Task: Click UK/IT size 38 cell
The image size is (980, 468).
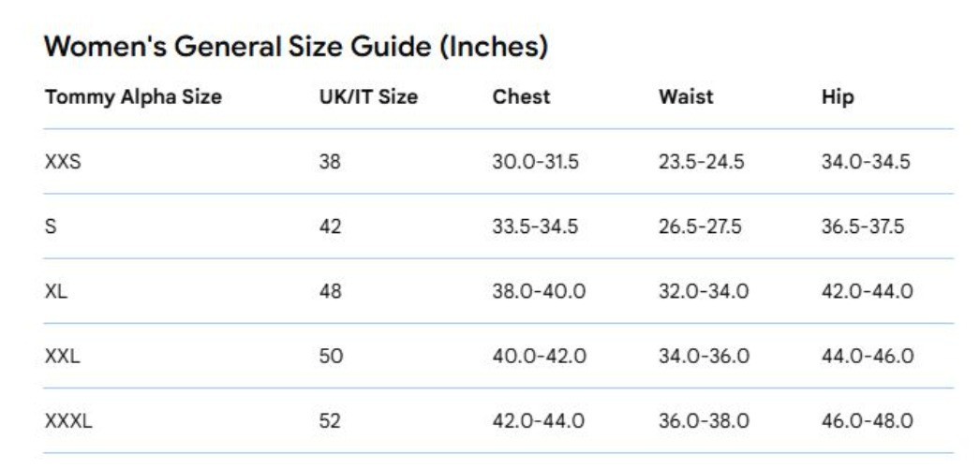Action: click(331, 162)
